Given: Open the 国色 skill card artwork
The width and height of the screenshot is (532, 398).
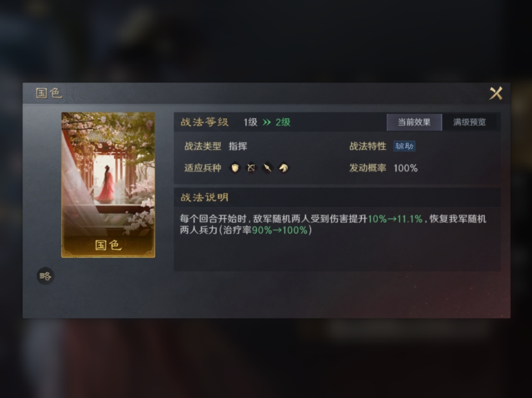Looking at the screenshot, I should tap(108, 185).
